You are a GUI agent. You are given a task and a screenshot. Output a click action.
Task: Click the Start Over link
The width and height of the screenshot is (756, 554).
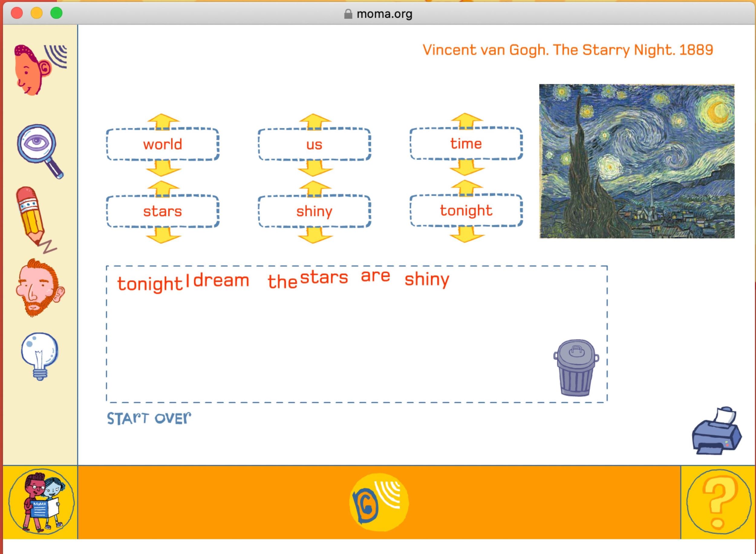coord(149,418)
